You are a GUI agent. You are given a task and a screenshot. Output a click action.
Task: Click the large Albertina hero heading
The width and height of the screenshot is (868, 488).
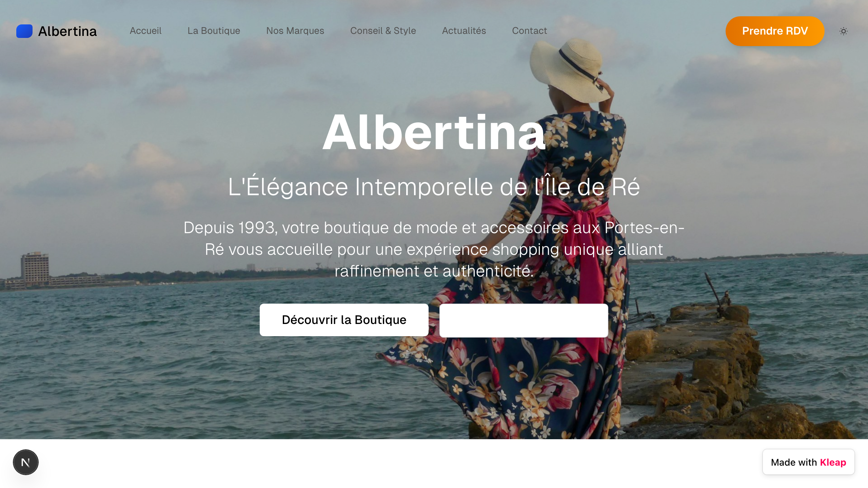pos(434,132)
